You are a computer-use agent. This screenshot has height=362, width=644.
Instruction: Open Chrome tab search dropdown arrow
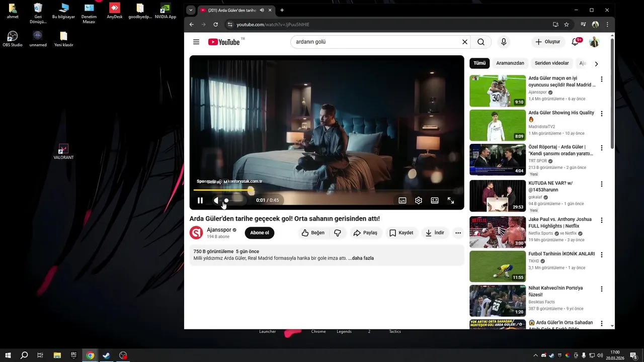[x=191, y=10]
